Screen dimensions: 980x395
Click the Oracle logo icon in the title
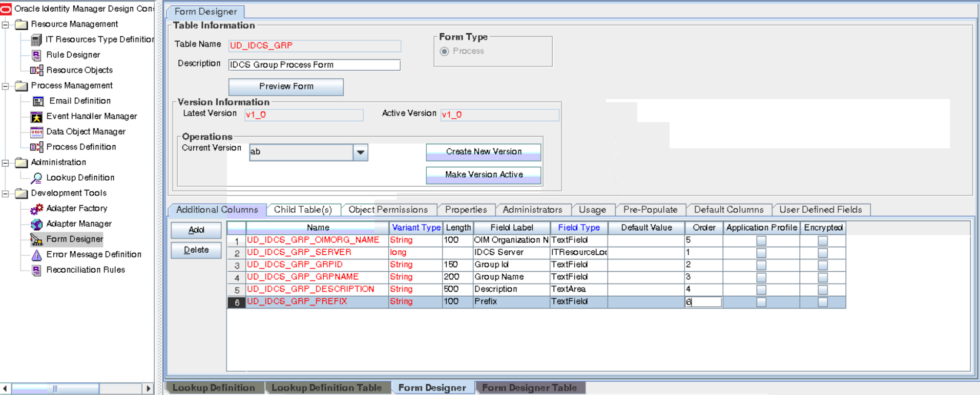pos(6,9)
